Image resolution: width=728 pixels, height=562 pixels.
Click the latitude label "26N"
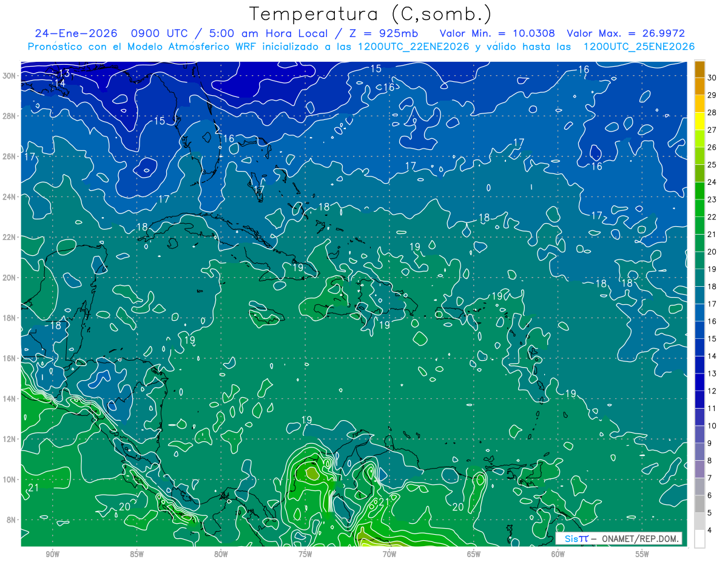[x=9, y=156]
